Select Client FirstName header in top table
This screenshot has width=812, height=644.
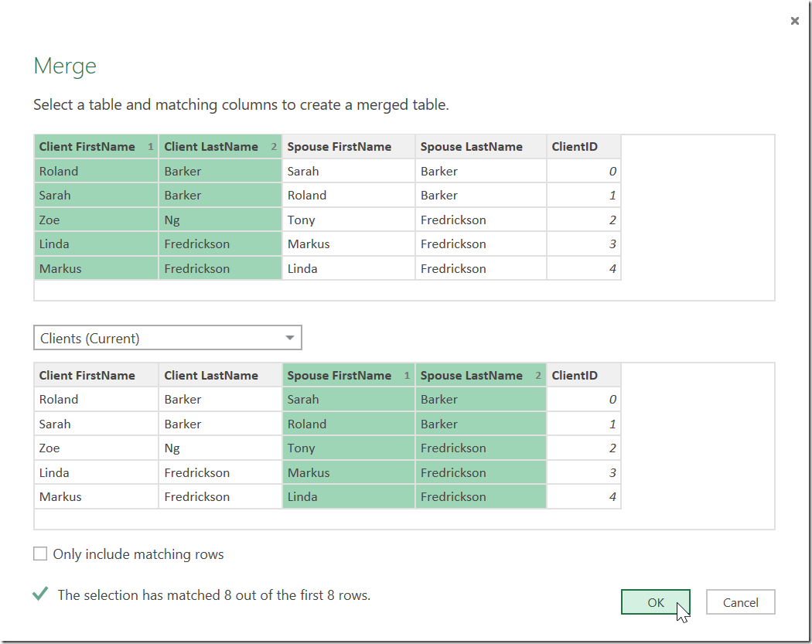click(96, 147)
